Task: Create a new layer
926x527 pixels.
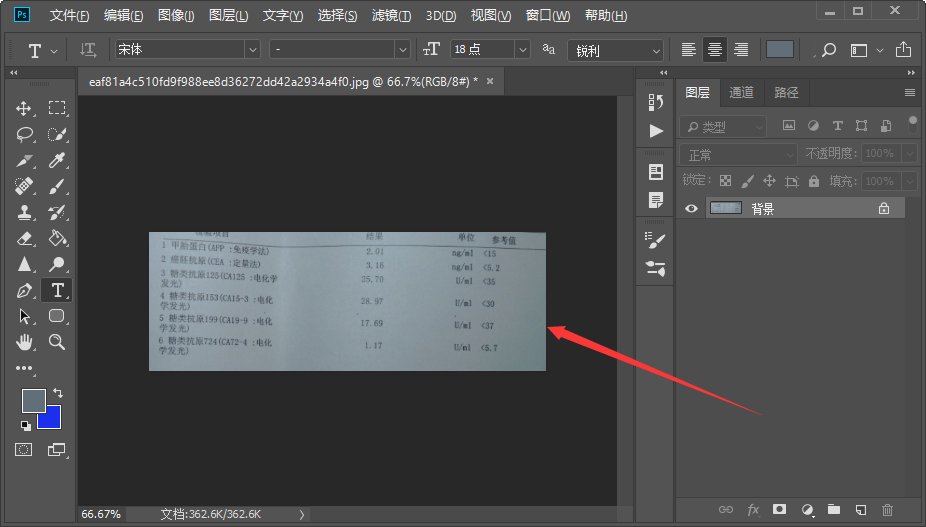Action: [x=860, y=509]
